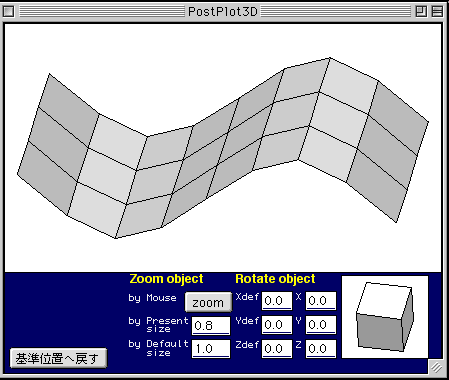The width and height of the screenshot is (449, 380).
Task: Click the orientation cube preview thumbnail
Action: tap(385, 317)
